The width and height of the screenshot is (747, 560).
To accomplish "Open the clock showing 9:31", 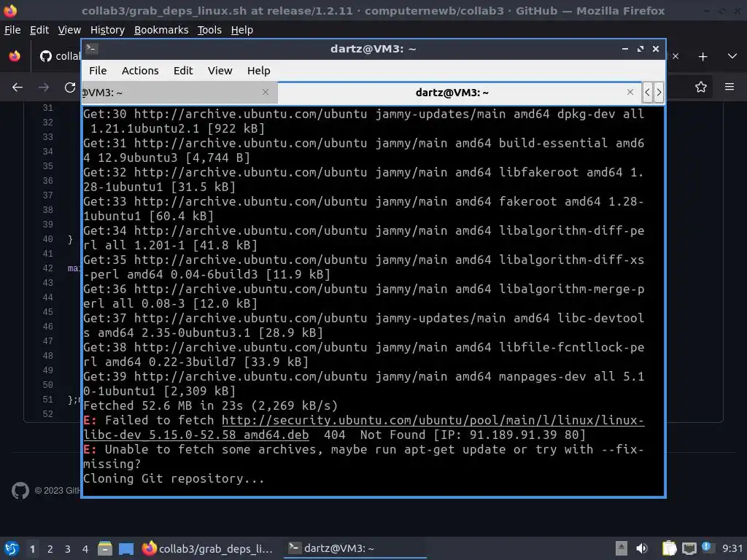I will point(732,548).
